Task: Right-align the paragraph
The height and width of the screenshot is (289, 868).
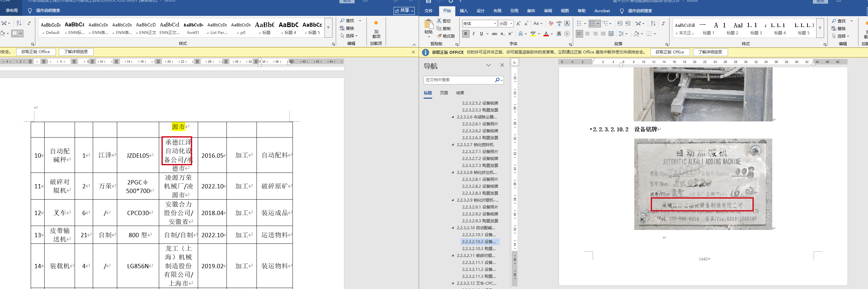Action: click(595, 34)
